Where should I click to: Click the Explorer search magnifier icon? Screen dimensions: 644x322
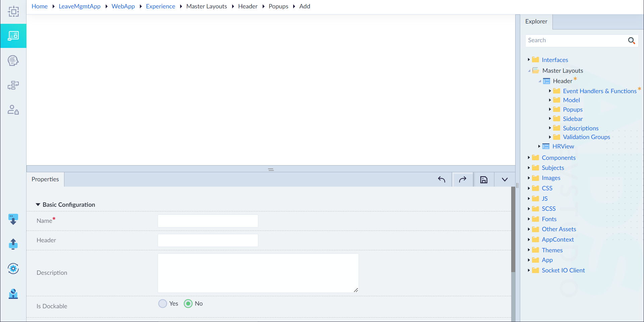pos(631,41)
